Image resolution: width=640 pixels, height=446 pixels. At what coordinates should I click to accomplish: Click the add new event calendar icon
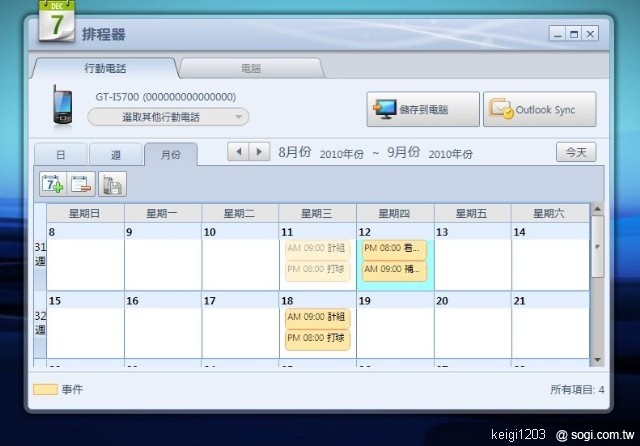click(x=52, y=184)
